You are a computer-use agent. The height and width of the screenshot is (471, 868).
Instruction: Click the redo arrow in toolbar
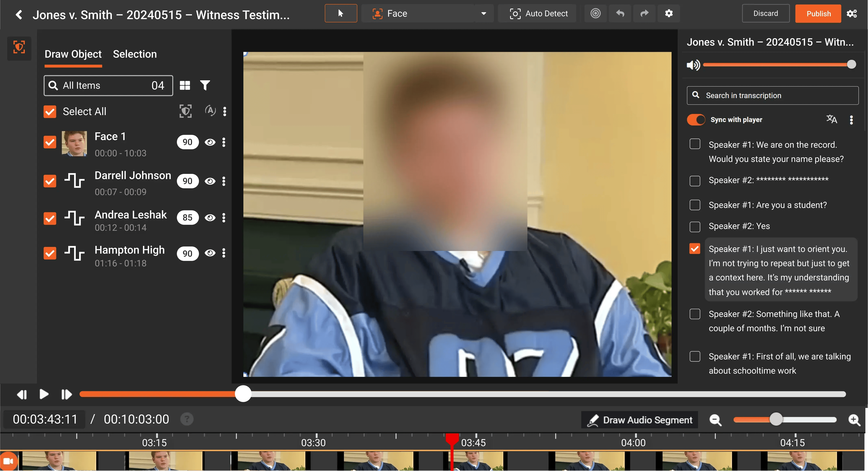click(x=644, y=13)
